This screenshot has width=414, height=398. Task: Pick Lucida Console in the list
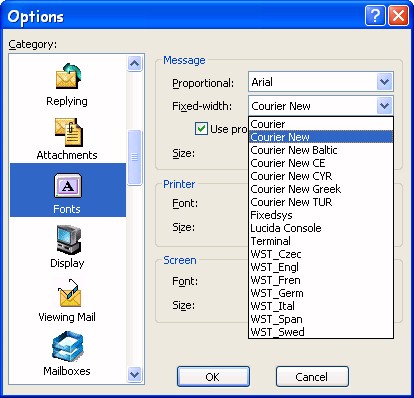click(321, 228)
